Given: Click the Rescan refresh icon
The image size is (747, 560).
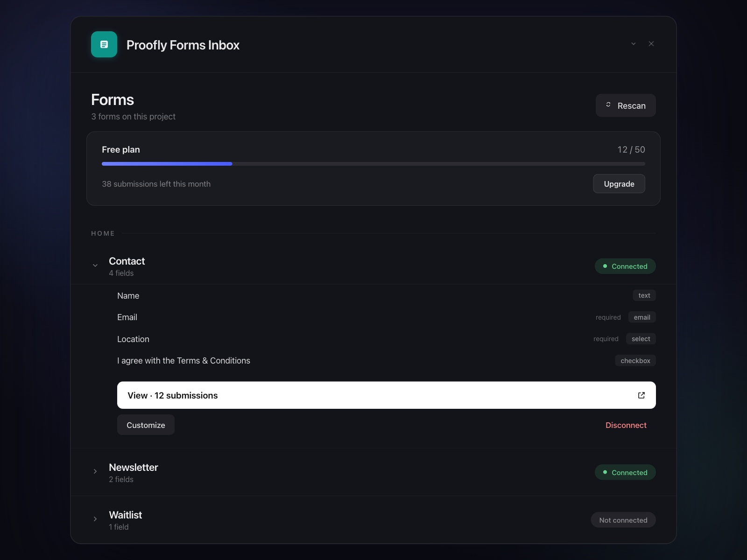Looking at the screenshot, I should tap(608, 105).
